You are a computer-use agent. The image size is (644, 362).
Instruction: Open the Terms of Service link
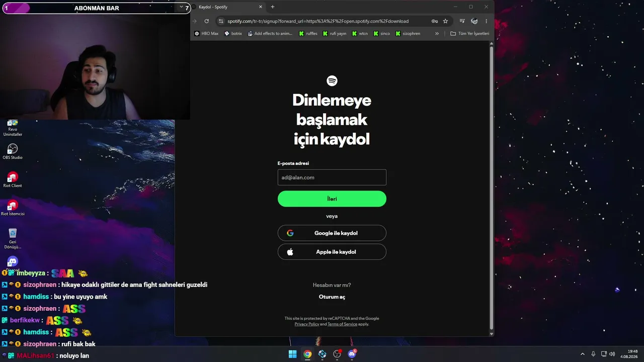[342, 324]
